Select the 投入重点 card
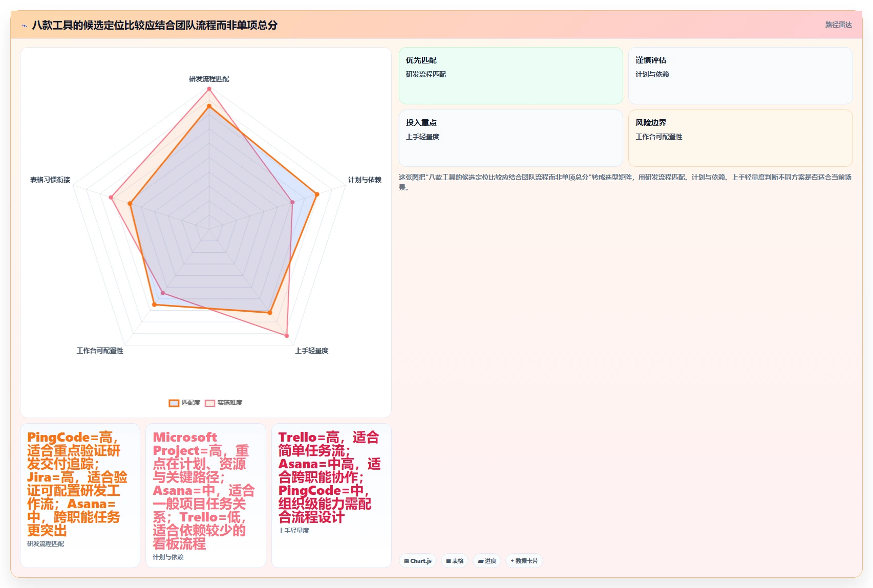This screenshot has width=873, height=588. click(x=511, y=138)
